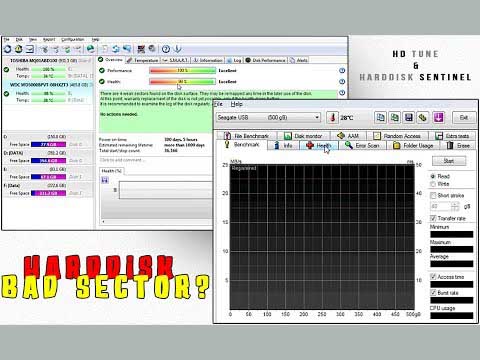Click the purple download arrow icon
The width and height of the screenshot is (480, 360).
438,117
